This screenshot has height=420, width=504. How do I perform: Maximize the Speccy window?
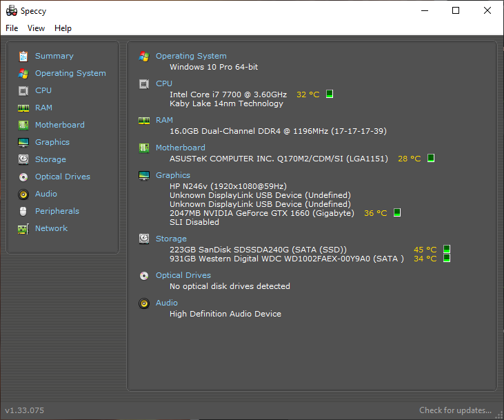coord(456,10)
